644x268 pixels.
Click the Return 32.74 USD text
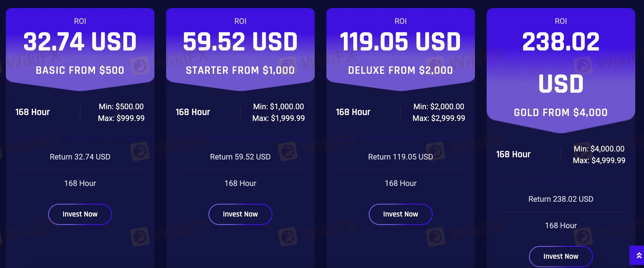(80, 157)
